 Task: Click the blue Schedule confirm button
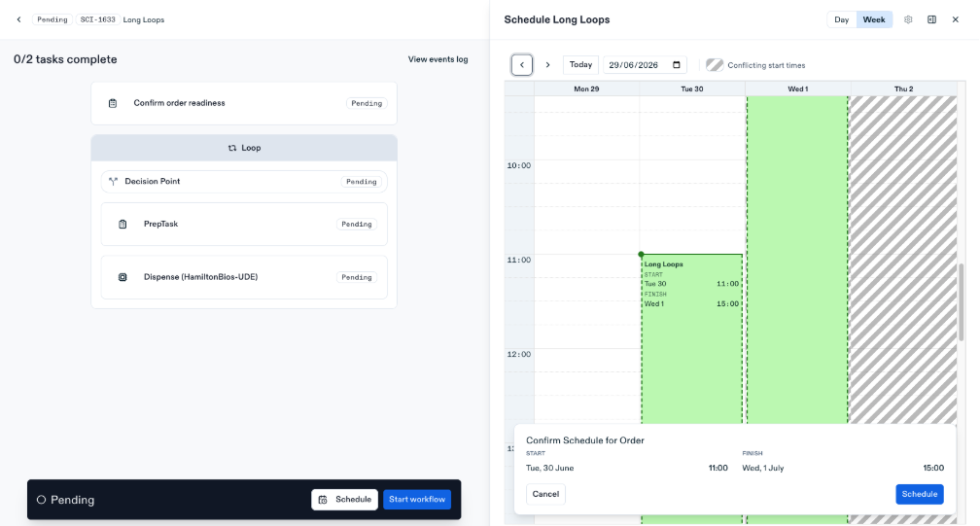tap(920, 494)
